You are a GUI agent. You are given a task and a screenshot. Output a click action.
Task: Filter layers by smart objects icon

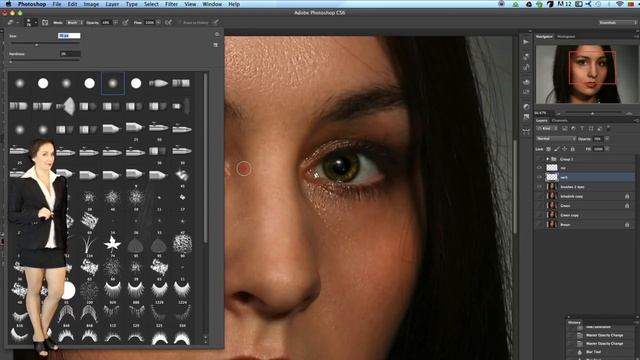point(599,129)
